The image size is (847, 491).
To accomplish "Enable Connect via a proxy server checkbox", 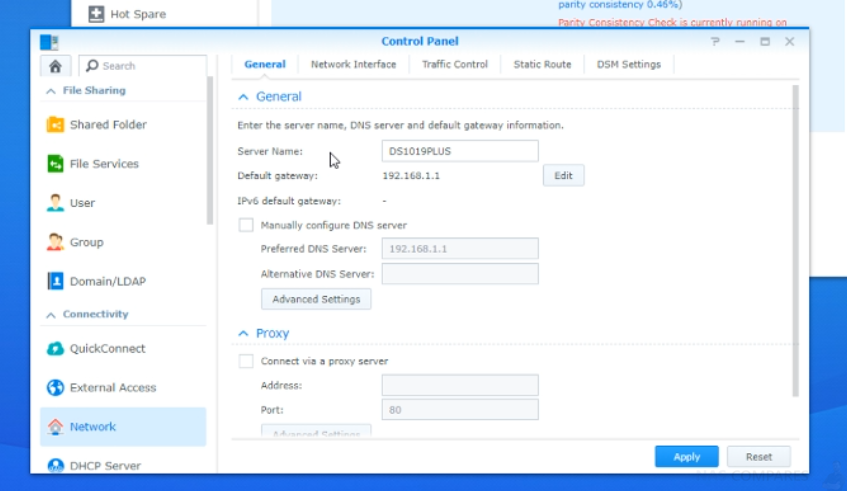I will pos(246,361).
